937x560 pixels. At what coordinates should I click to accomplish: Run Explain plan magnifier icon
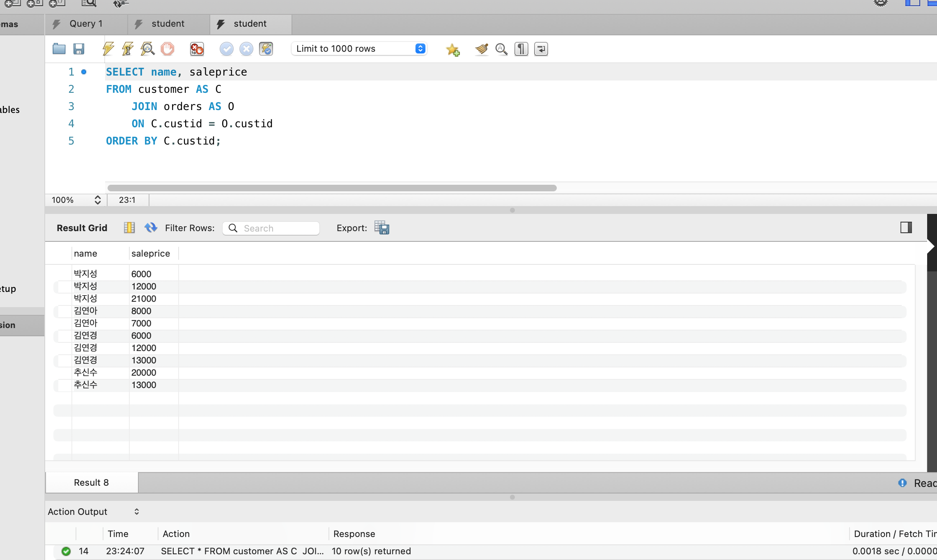147,49
